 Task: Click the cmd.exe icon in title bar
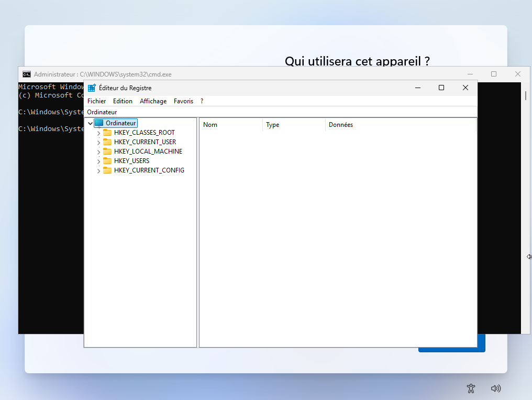tap(26, 74)
